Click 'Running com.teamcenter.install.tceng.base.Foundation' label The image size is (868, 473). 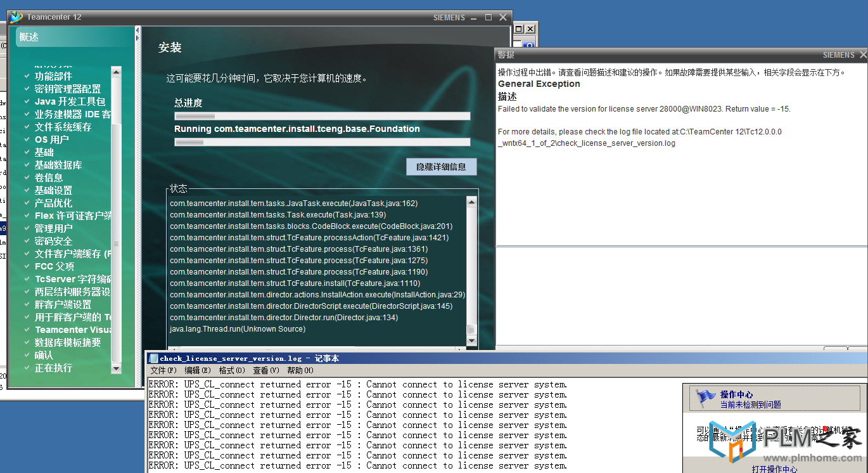pos(297,129)
